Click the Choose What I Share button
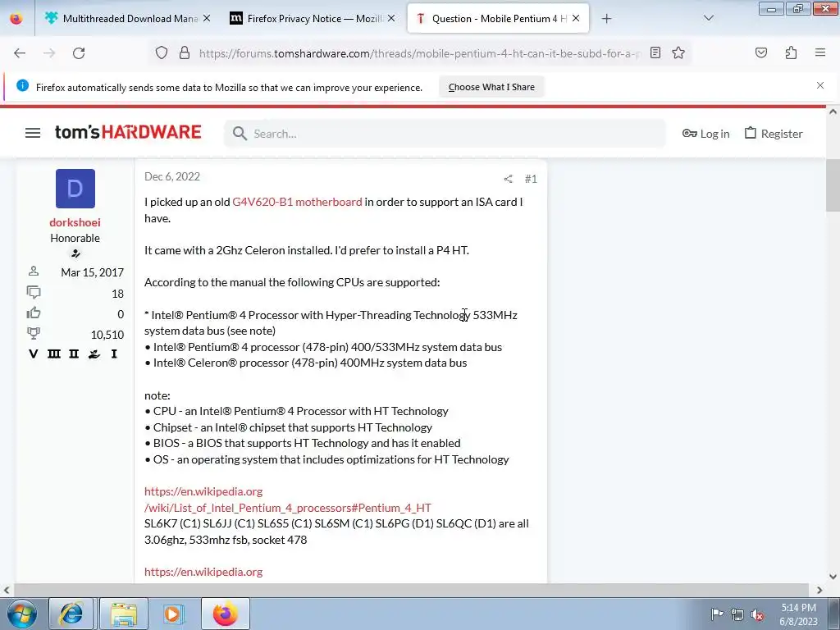The width and height of the screenshot is (840, 630). pyautogui.click(x=491, y=87)
